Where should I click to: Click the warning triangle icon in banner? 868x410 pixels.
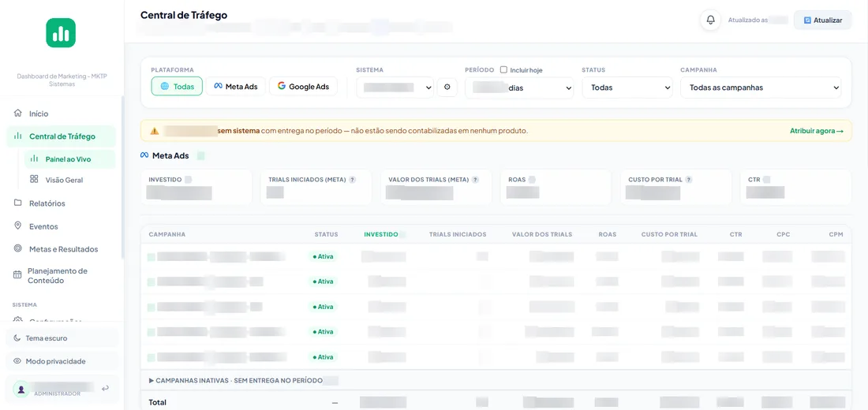click(155, 131)
